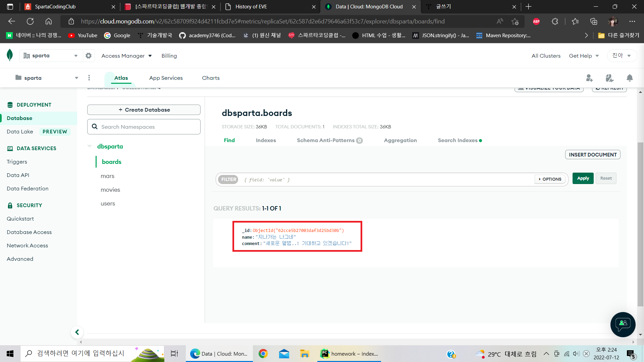Open the Aggregation tab
Image resolution: width=644 pixels, height=362 pixels.
point(400,140)
